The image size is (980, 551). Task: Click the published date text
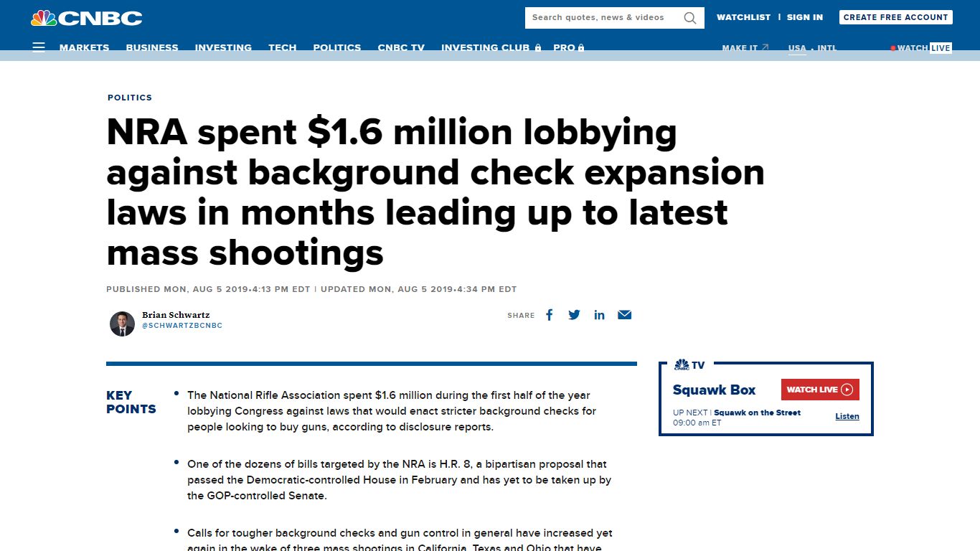point(208,289)
